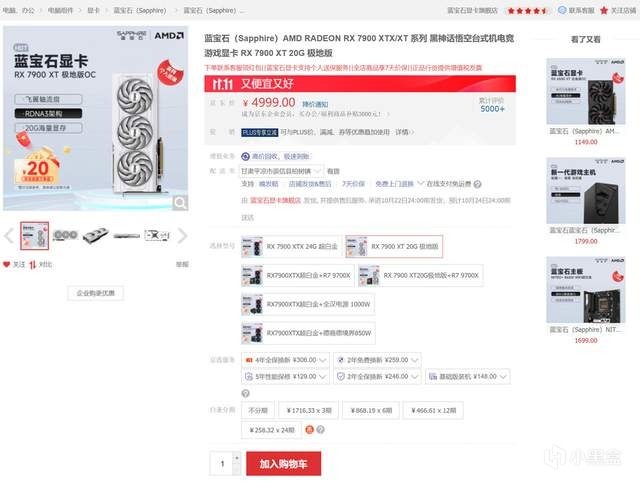Screen dimensions: 640x481
Task: Select RX 7900 XTX 24G model option
Action: tap(291, 246)
